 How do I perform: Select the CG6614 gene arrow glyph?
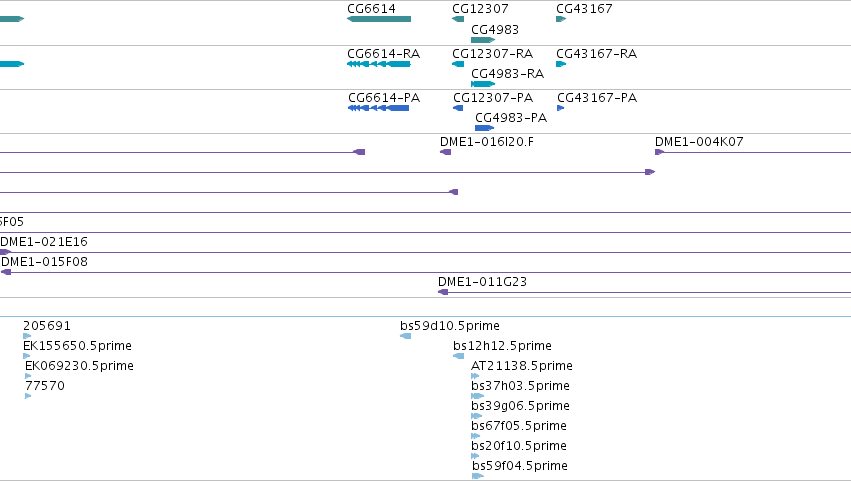(x=379, y=19)
